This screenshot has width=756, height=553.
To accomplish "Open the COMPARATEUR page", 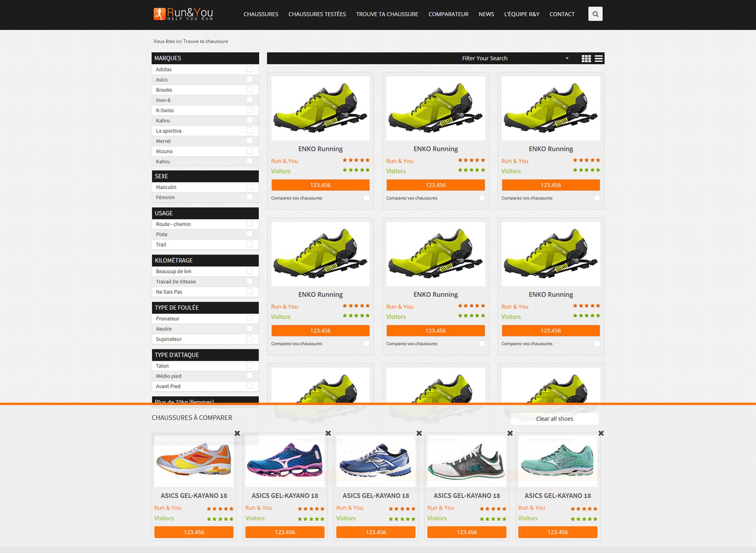I will (448, 14).
